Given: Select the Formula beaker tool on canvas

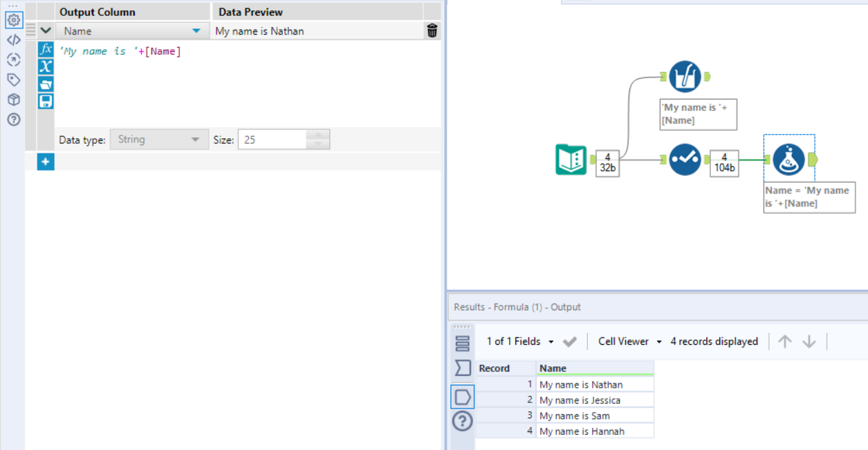Looking at the screenshot, I should coord(788,159).
